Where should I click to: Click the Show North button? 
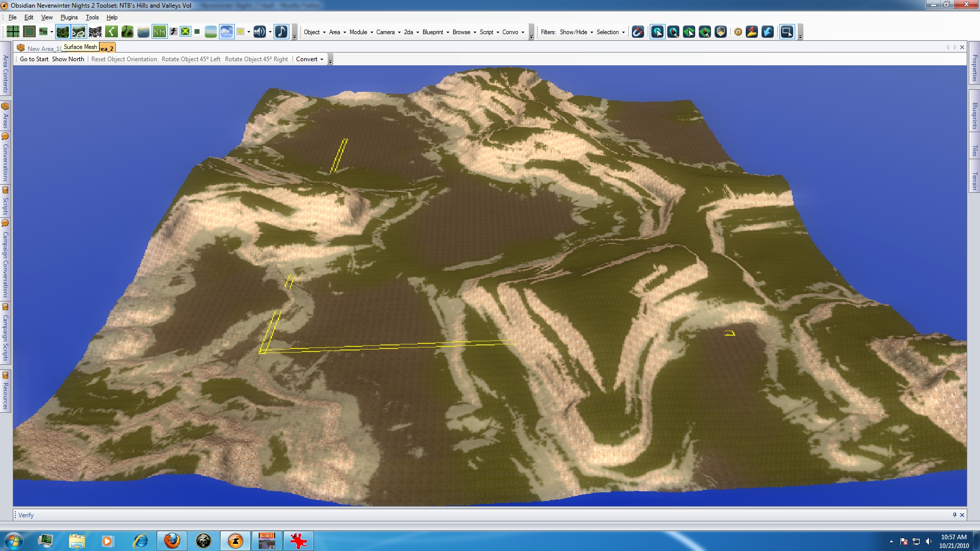pos(68,59)
